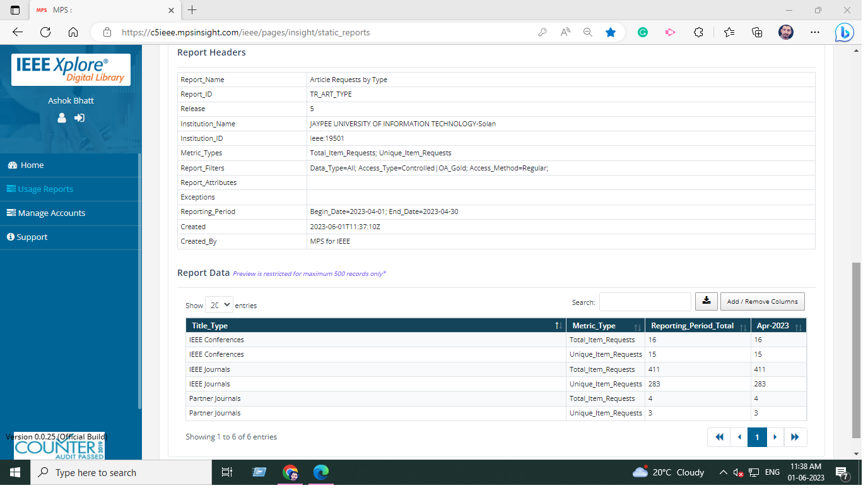Click the table Search input field

click(645, 302)
